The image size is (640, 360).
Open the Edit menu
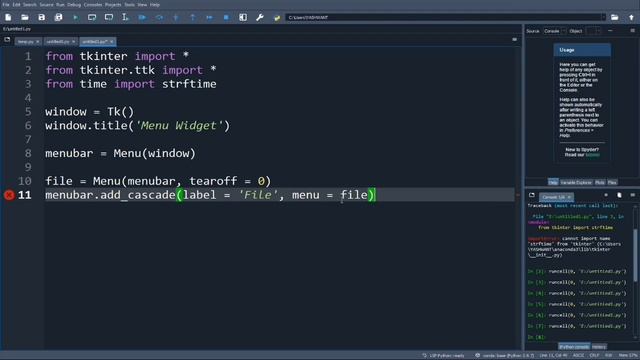pyautogui.click(x=16, y=4)
